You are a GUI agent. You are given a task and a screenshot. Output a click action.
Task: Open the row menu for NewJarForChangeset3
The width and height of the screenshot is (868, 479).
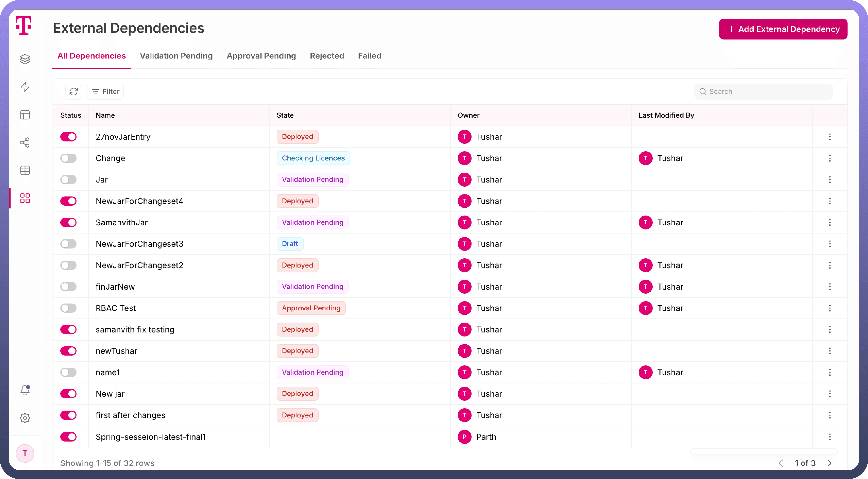[x=830, y=244]
